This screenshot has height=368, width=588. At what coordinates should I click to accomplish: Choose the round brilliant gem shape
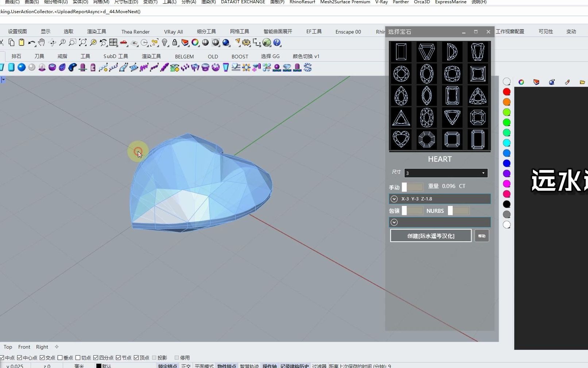click(x=401, y=74)
